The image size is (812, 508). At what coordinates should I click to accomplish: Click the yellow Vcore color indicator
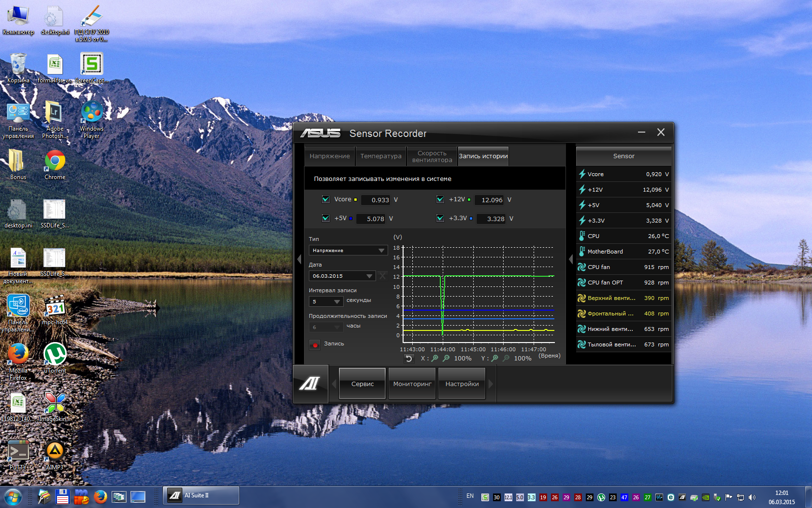coord(356,199)
